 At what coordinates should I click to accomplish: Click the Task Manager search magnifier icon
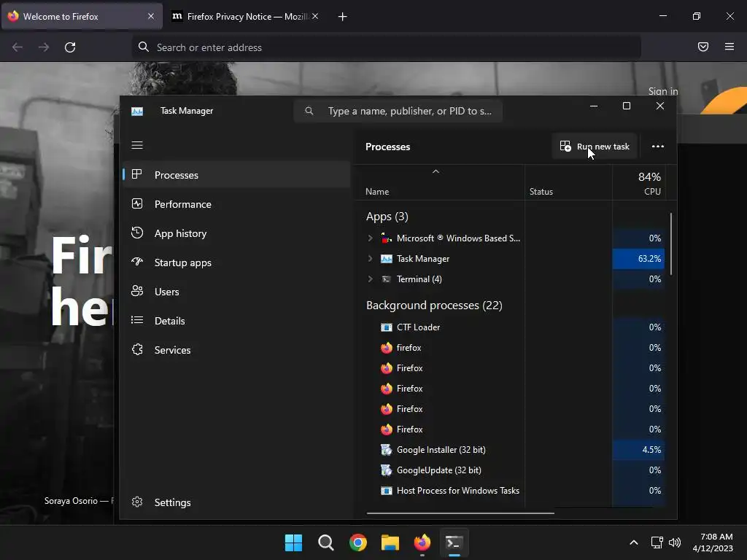point(309,111)
